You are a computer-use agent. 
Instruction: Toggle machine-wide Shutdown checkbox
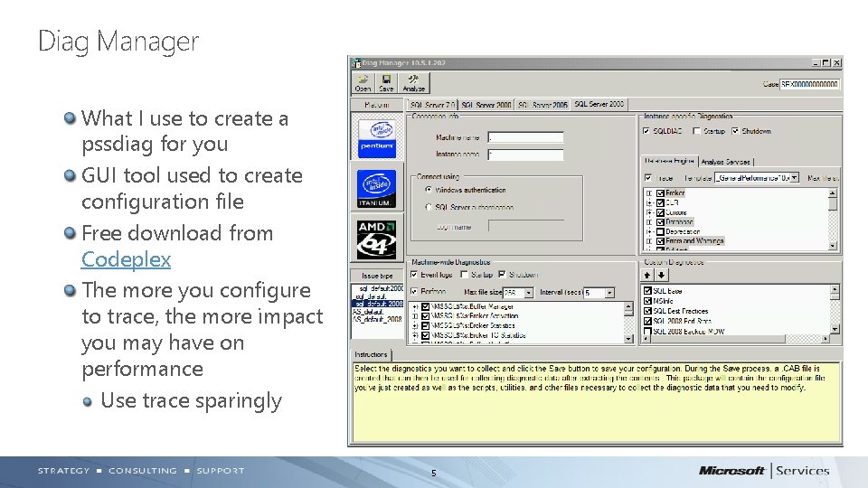[x=502, y=275]
